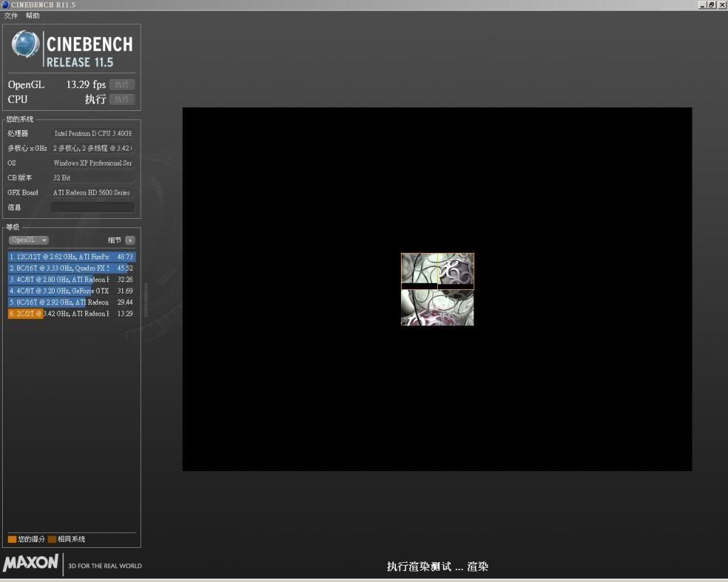728x582 pixels.
Task: Select the 8C/16T 3.33 GHz Quadro entry
Action: point(71,268)
